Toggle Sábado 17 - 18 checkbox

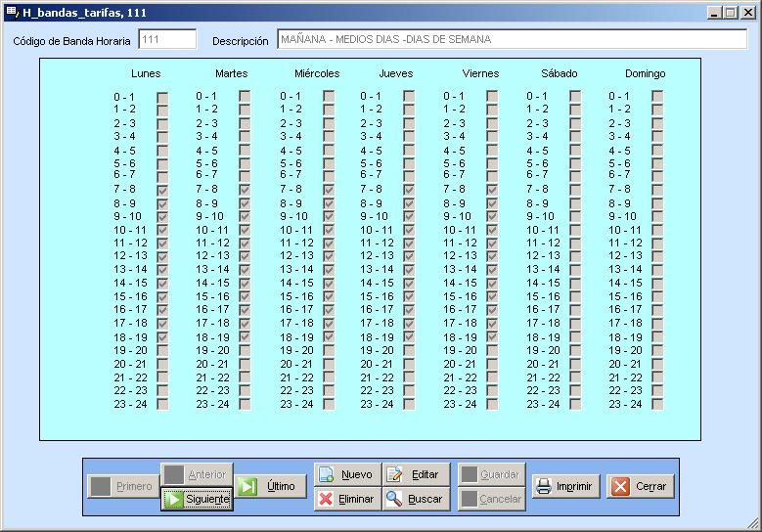pyautogui.click(x=575, y=323)
